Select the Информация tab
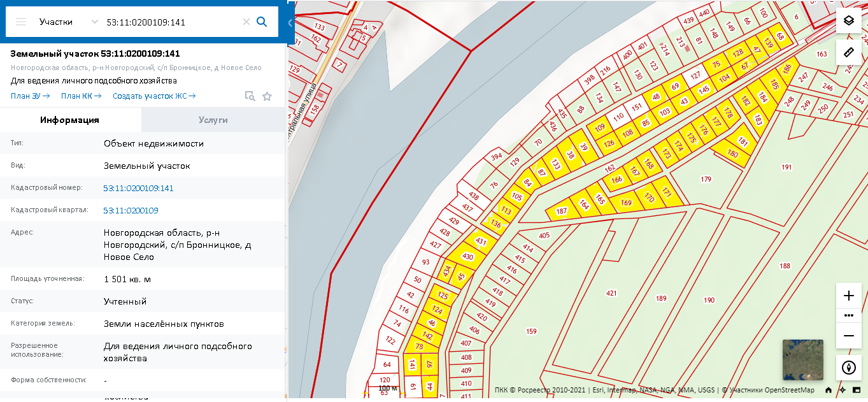This screenshot has width=868, height=402. 69,120
